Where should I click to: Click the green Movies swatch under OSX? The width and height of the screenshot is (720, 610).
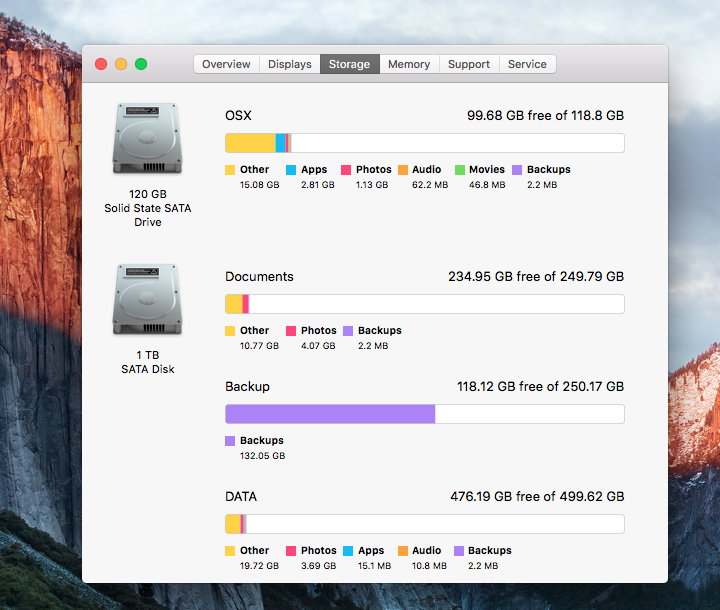pyautogui.click(x=460, y=170)
